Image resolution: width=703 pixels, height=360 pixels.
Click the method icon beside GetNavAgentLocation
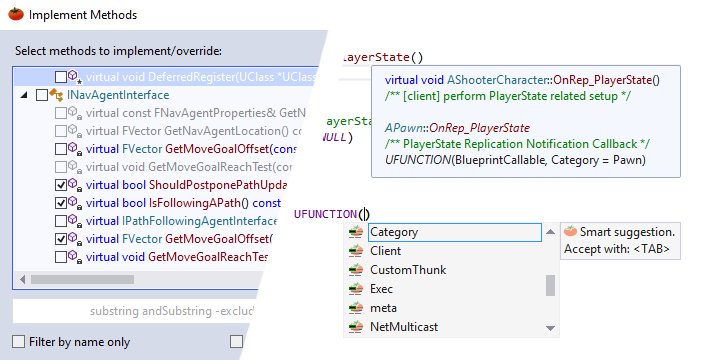[x=75, y=131]
